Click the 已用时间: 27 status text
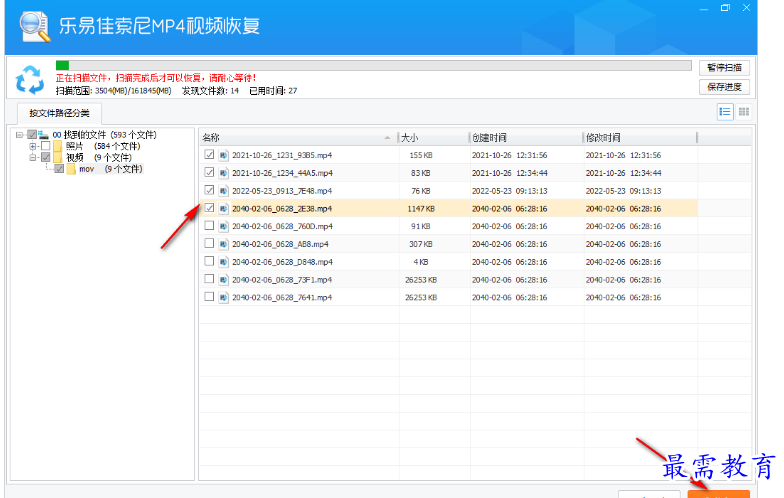Screen dimensions: 784x498 273,90
